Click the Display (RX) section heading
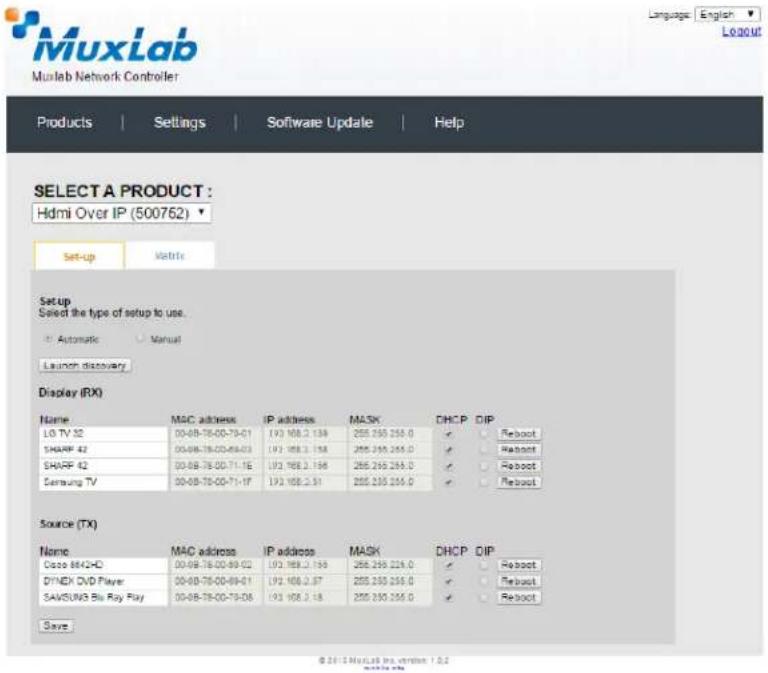768x673 pixels. [71, 393]
